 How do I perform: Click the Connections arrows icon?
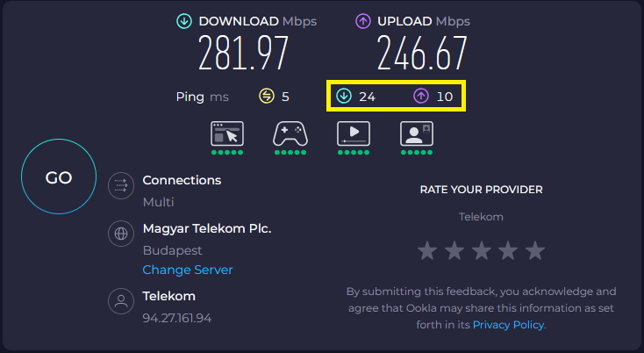[x=121, y=186]
